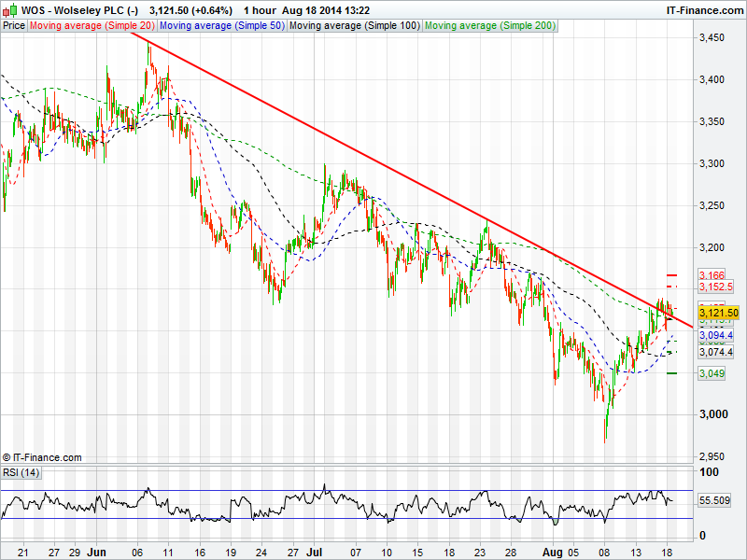Click the IT-Finance.com link at top right
Viewport: 747px width, 560px height.
pos(703,10)
